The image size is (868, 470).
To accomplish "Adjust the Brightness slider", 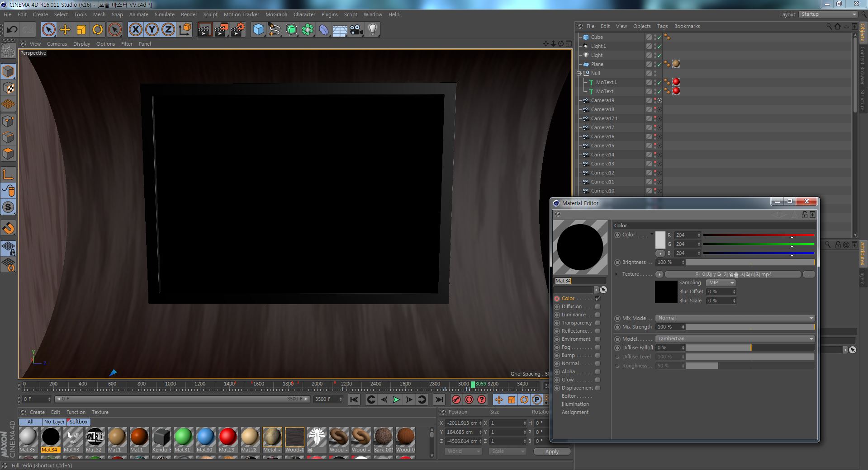I will tap(750, 263).
